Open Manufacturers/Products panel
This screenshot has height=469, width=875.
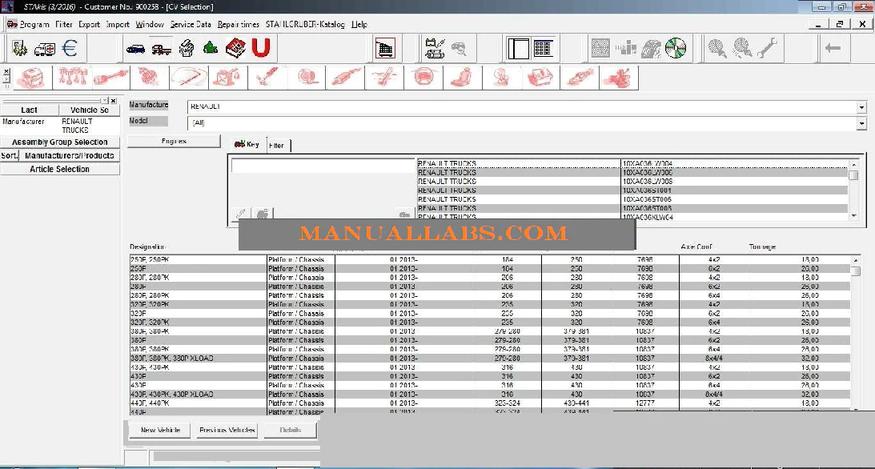click(70, 156)
